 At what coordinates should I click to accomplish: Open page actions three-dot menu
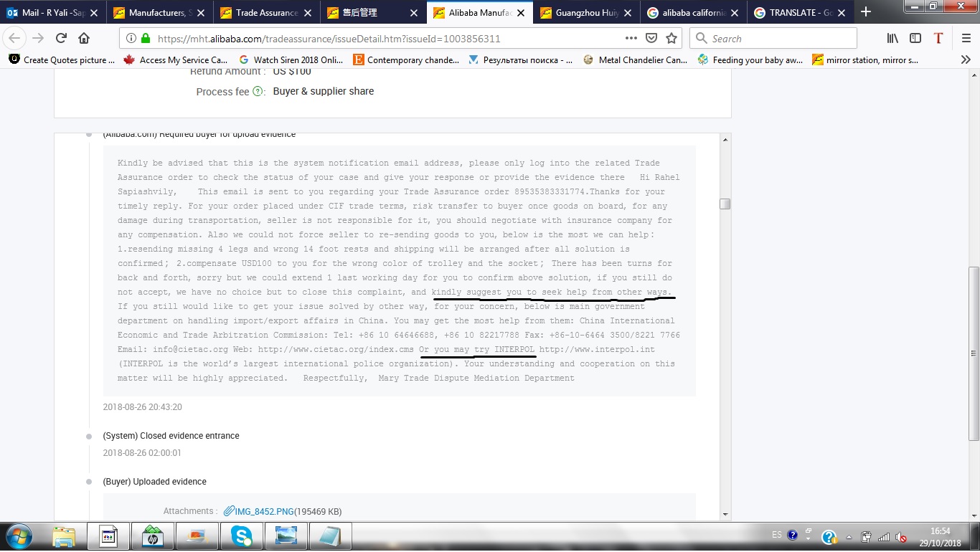tap(631, 39)
